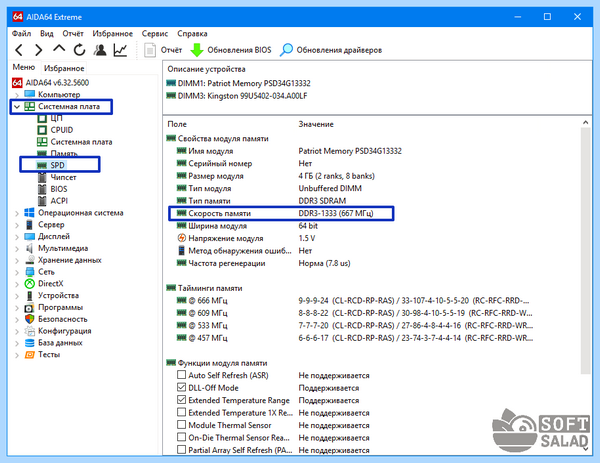Select the Системная плата child tree item
This screenshot has height=463, width=600.
click(81, 142)
